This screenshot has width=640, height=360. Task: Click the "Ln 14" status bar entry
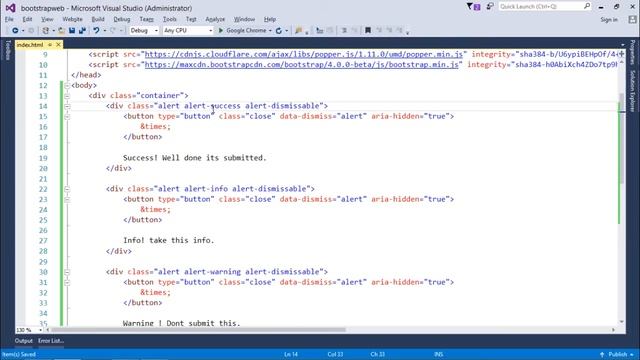291,354
